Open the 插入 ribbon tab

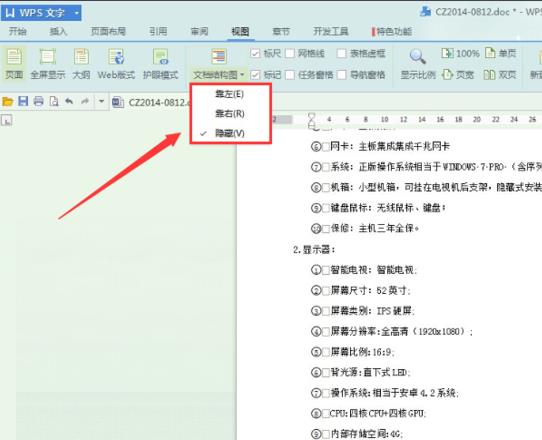[x=58, y=31]
